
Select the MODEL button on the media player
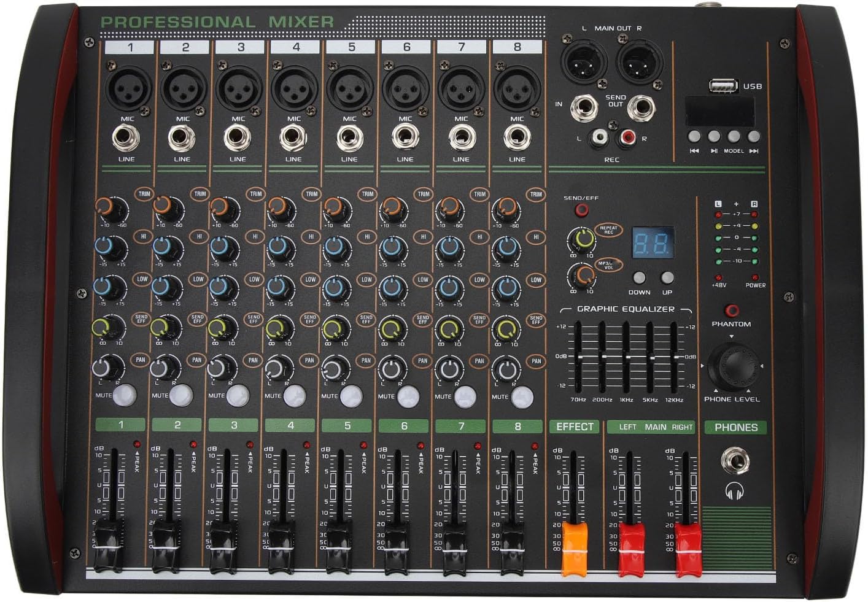click(733, 136)
